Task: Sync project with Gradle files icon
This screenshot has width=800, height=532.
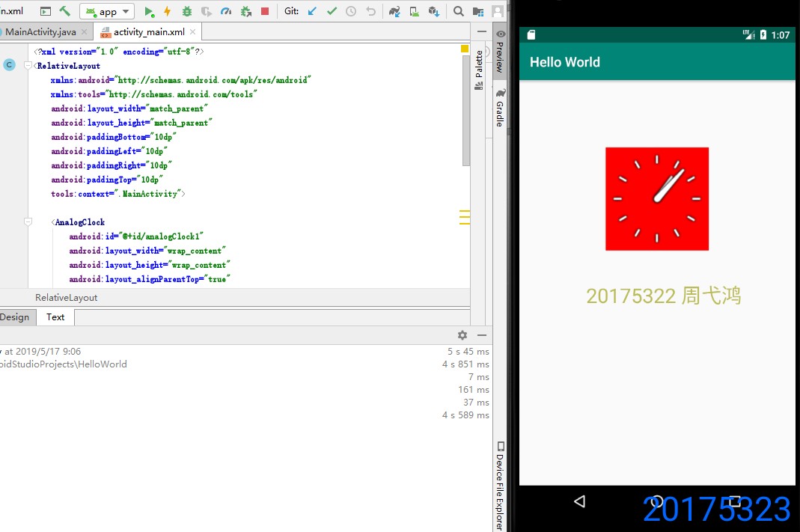Action: 394,11
